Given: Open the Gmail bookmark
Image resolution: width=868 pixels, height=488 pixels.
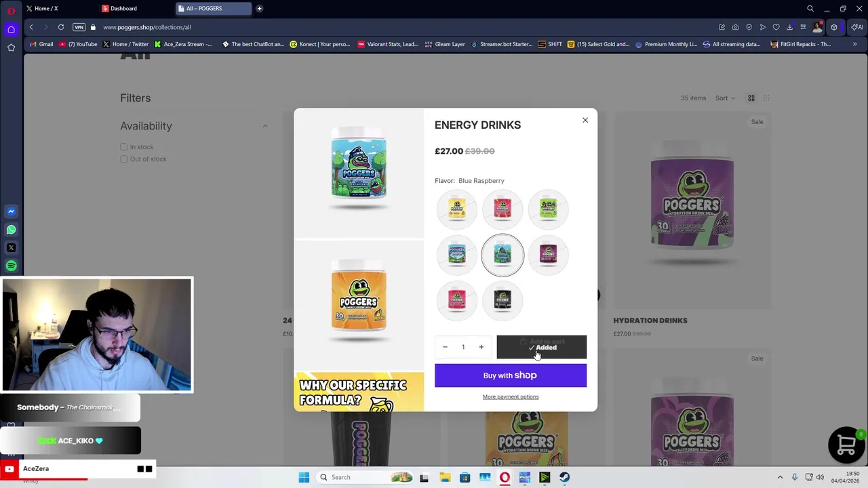Looking at the screenshot, I should pyautogui.click(x=41, y=44).
